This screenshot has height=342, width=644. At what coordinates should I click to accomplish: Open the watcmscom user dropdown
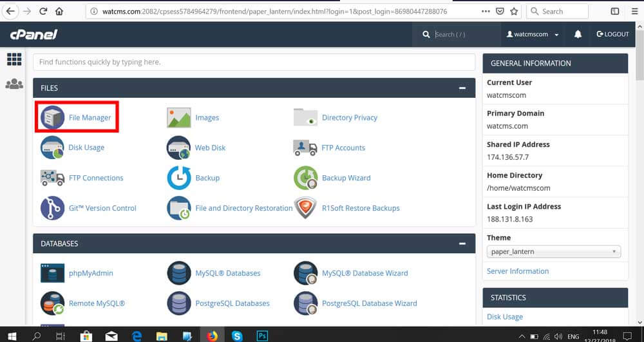click(533, 35)
